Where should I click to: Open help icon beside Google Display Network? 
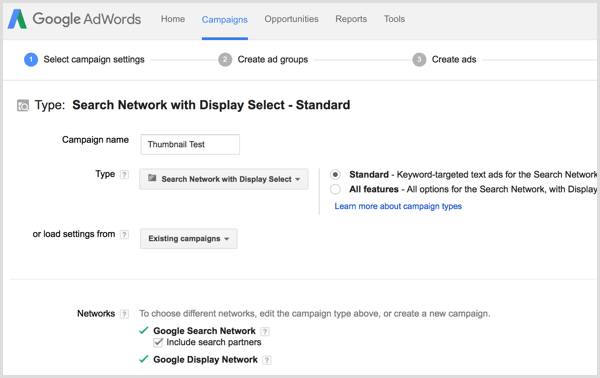[x=267, y=360]
